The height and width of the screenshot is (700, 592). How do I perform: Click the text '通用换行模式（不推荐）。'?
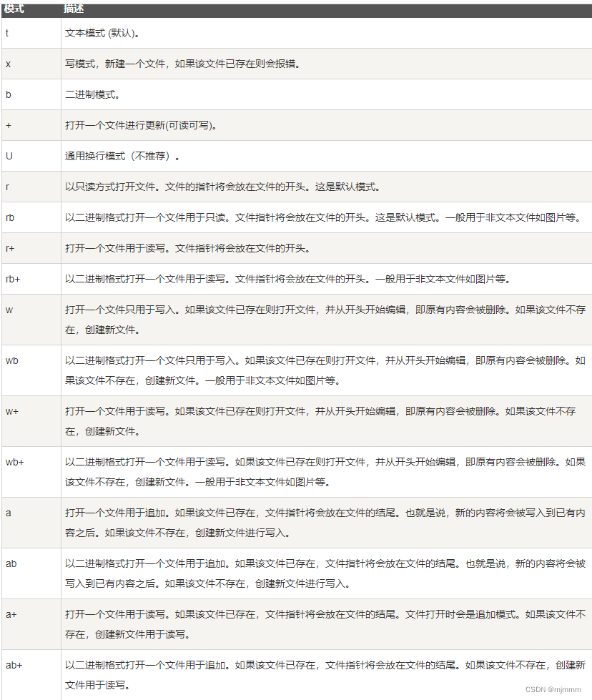click(122, 156)
